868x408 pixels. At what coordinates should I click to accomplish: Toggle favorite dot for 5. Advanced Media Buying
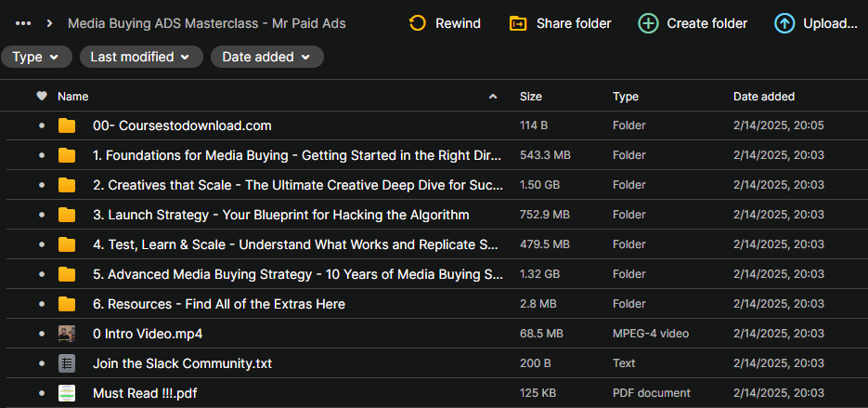[x=42, y=274]
